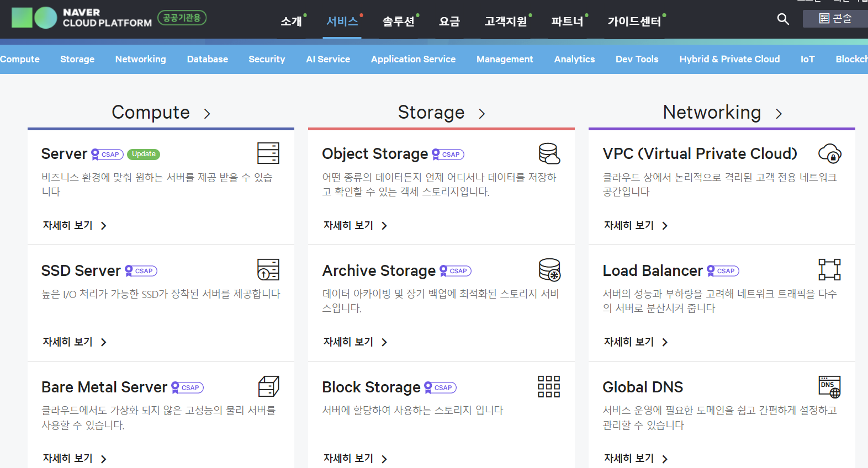Select the Database category tab
Viewport: 868px width, 468px height.
click(207, 59)
